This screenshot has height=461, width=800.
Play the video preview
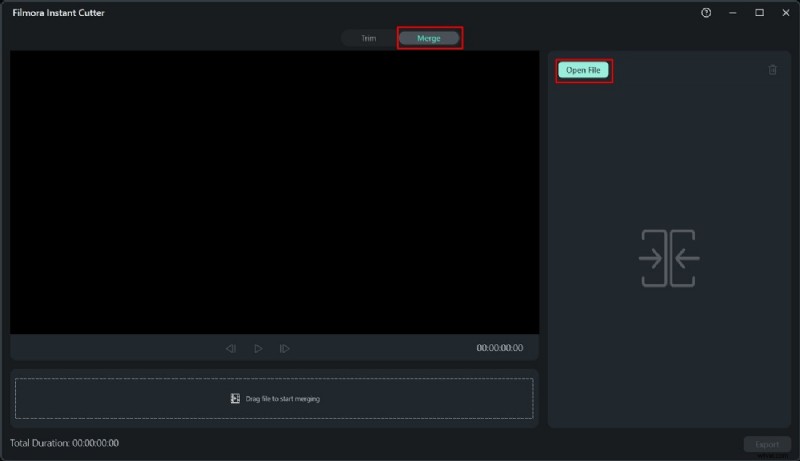258,348
